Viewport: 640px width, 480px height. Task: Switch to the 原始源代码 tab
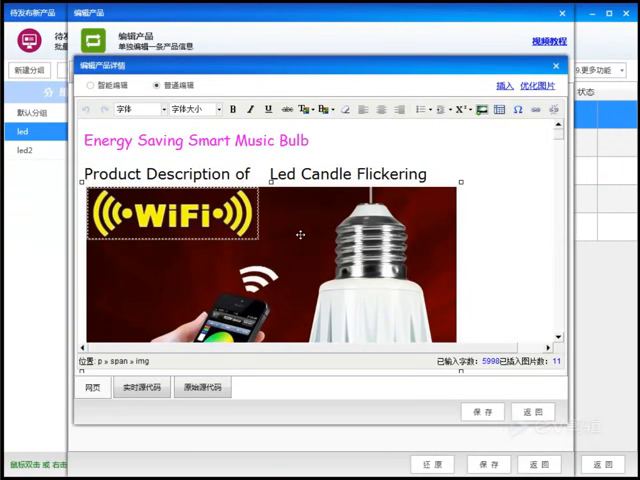[x=202, y=387]
